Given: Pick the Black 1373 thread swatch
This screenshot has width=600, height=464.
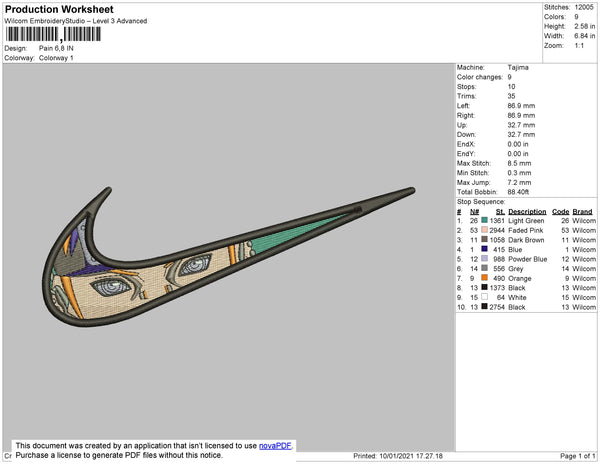Looking at the screenshot, I should (484, 287).
